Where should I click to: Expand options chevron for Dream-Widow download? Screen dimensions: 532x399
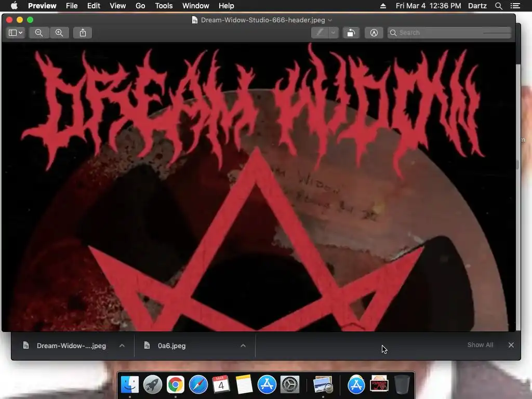[122, 345]
